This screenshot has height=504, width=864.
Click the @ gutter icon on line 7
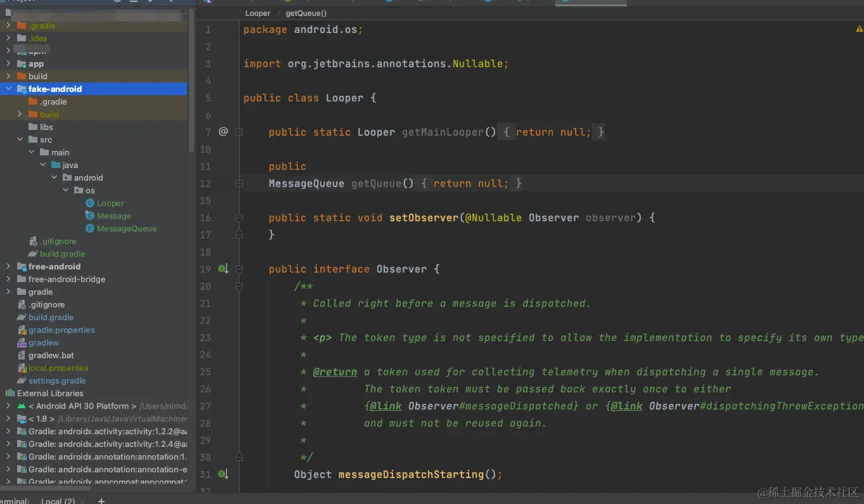(223, 132)
